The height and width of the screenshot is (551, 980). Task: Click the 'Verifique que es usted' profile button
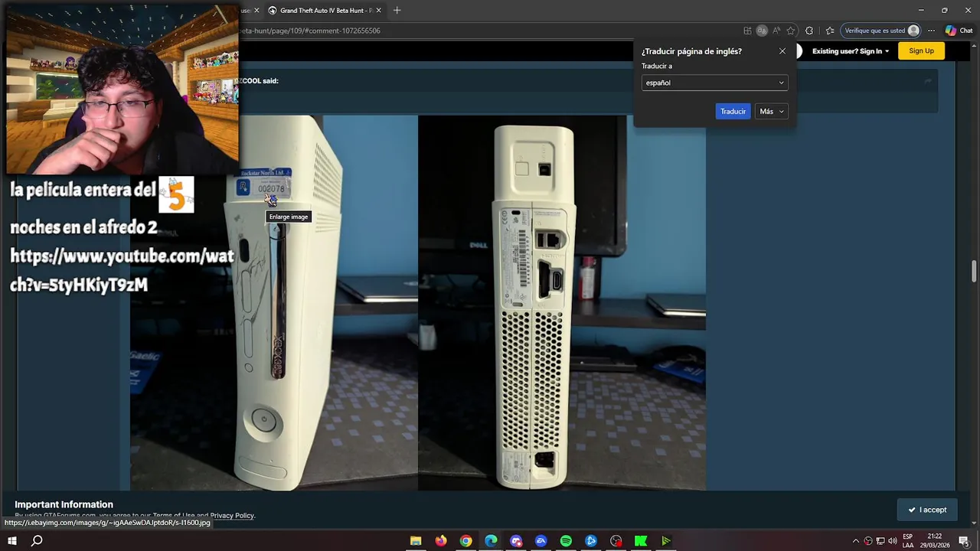[880, 31]
